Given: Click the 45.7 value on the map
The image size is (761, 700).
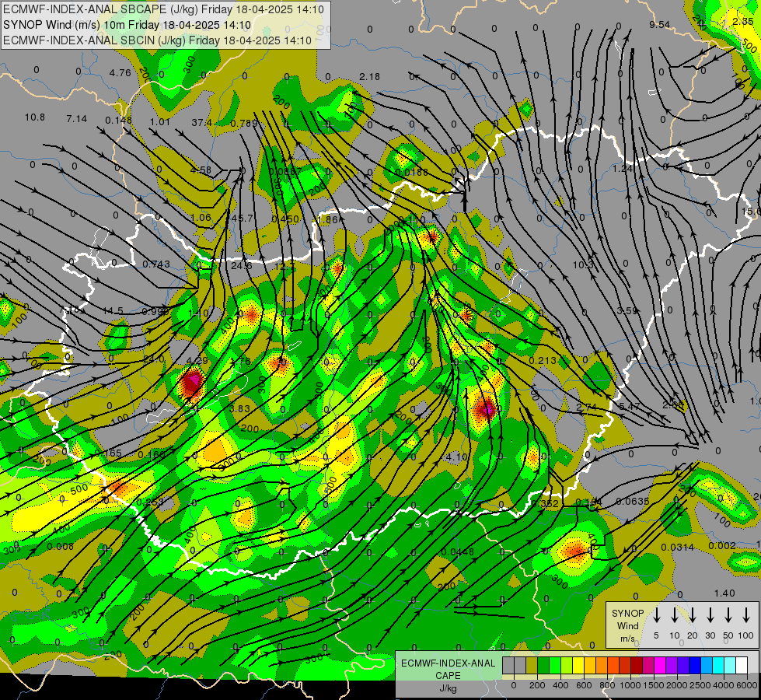Looking at the screenshot, I should 243,218.
